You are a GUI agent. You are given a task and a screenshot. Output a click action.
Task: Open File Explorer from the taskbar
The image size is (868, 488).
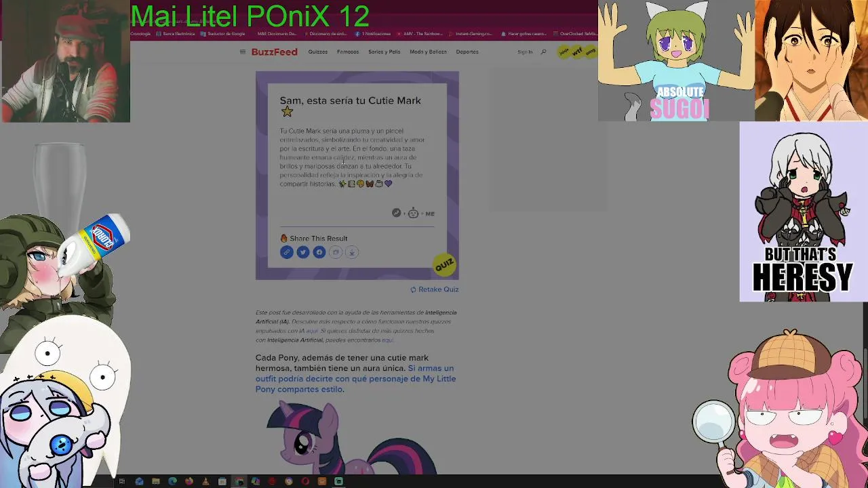coord(156,481)
